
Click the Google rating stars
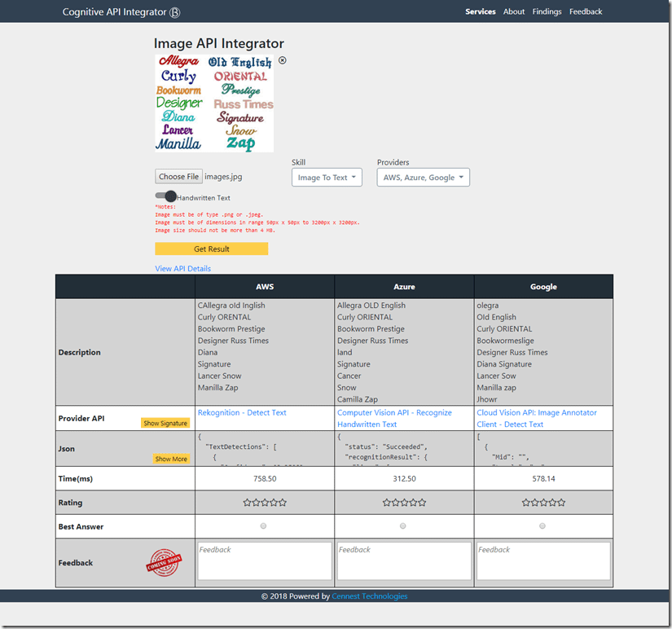click(x=543, y=503)
